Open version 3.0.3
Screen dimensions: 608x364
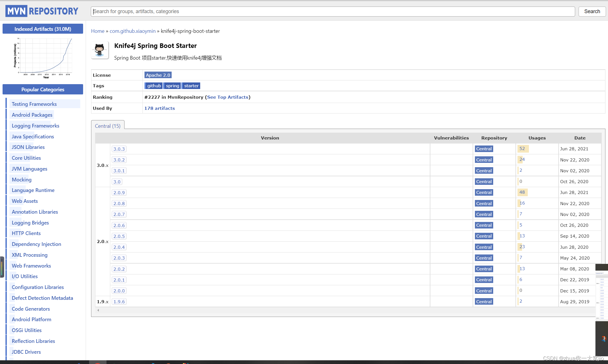119,149
